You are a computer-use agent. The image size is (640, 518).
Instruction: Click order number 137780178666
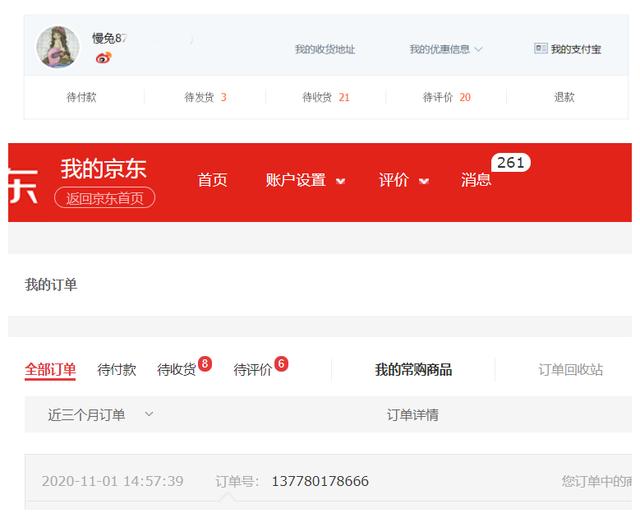pos(320,481)
